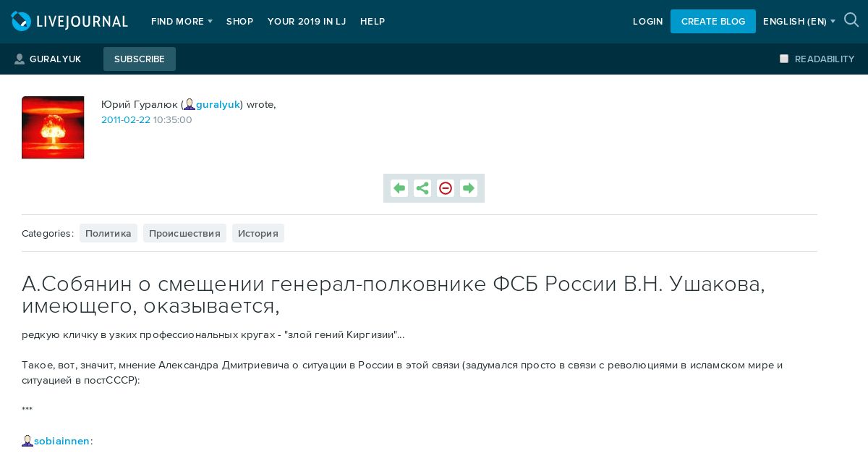The image size is (868, 456).
Task: Click the Create Blog button
Action: click(713, 22)
